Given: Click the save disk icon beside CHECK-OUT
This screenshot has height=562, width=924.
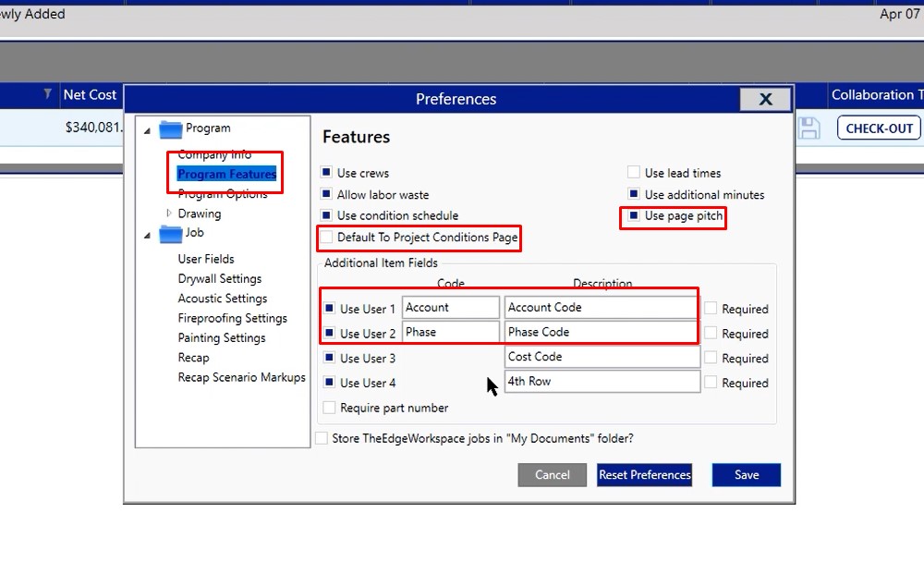Looking at the screenshot, I should [808, 128].
